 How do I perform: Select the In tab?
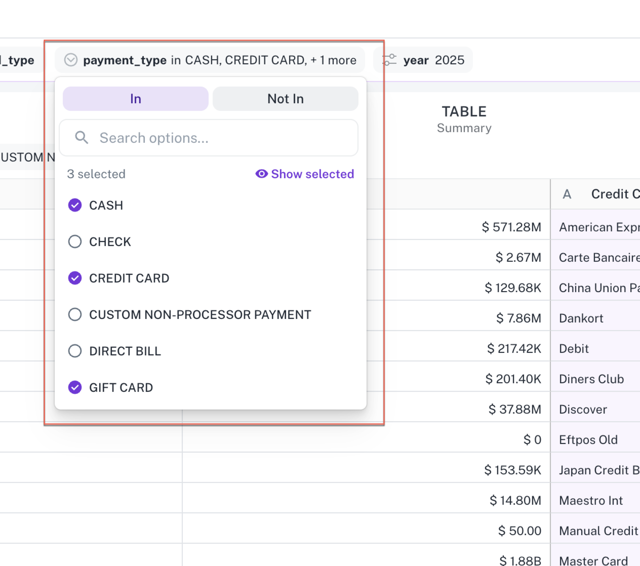coord(136,99)
